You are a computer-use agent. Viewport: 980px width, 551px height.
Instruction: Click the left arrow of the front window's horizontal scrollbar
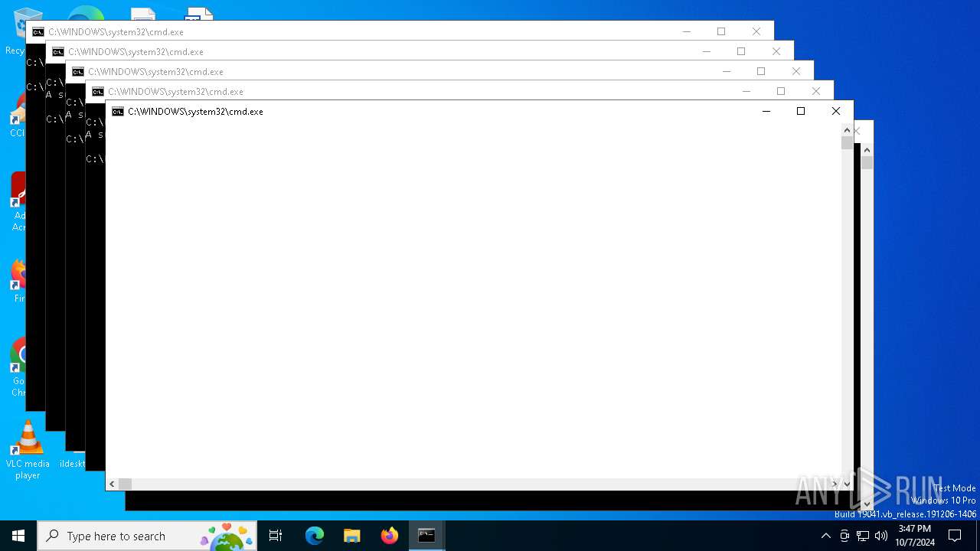113,484
